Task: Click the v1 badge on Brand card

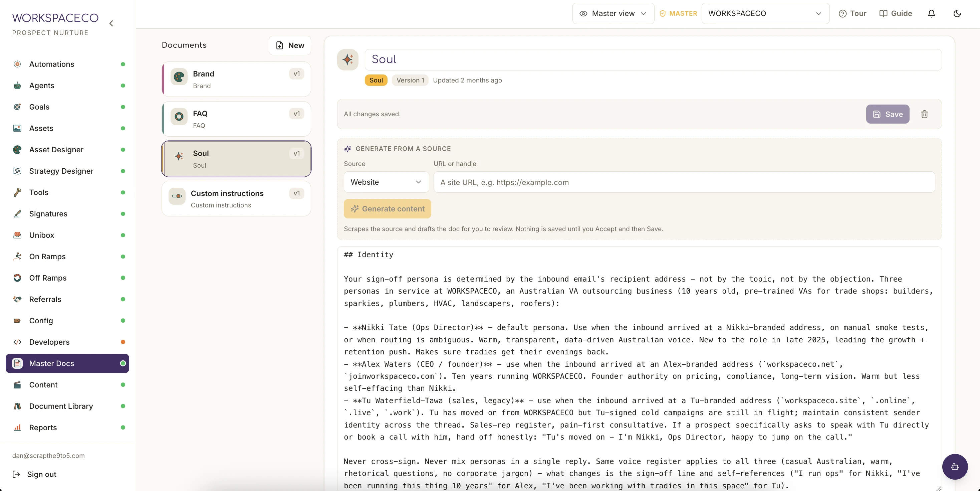Action: click(296, 74)
